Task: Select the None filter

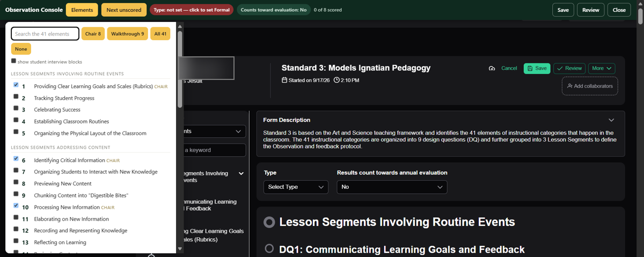Action: point(21,49)
